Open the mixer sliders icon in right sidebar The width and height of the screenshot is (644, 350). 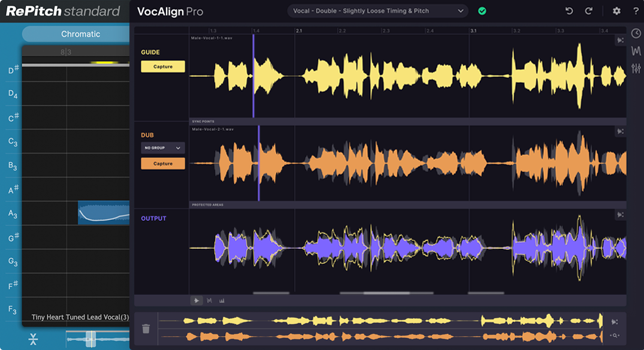click(x=636, y=68)
